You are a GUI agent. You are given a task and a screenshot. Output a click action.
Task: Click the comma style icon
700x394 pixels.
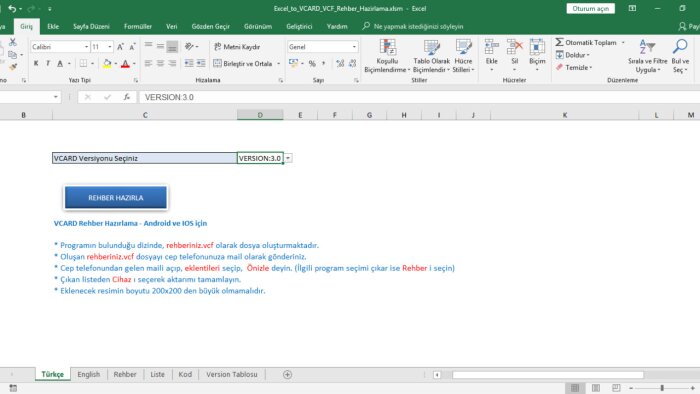324,64
